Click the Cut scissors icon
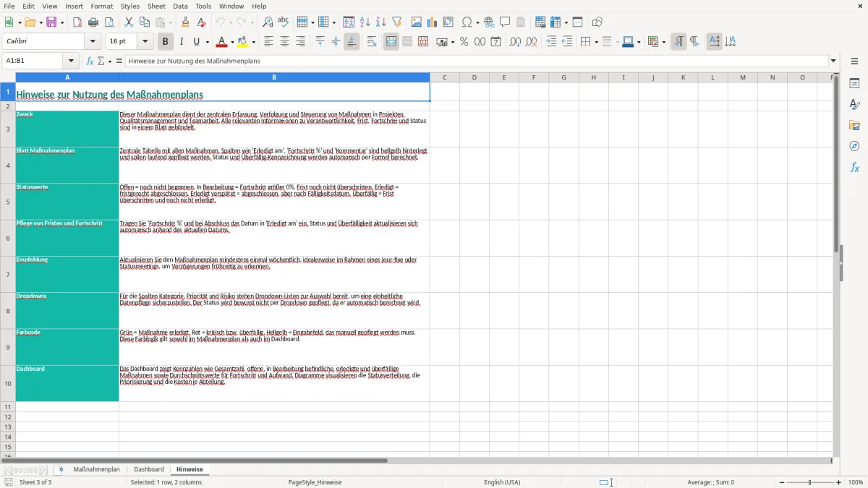Image resolution: width=868 pixels, height=488 pixels. [x=129, y=22]
